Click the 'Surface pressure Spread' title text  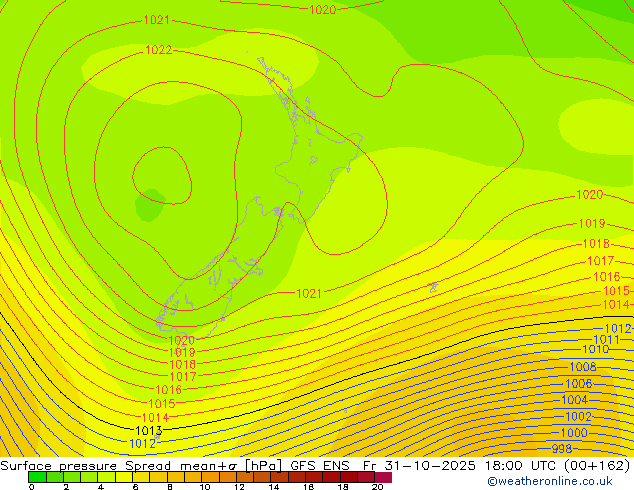(x=86, y=466)
